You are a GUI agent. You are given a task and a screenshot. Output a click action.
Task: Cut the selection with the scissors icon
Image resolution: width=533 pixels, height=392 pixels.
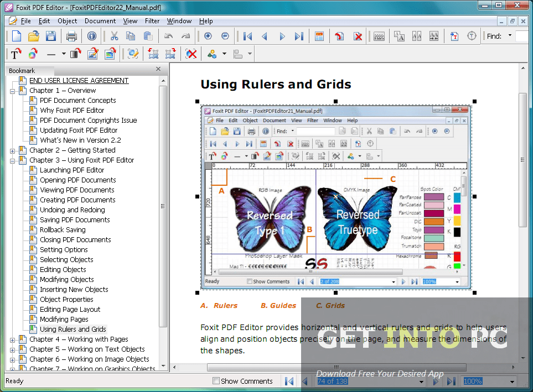point(114,36)
